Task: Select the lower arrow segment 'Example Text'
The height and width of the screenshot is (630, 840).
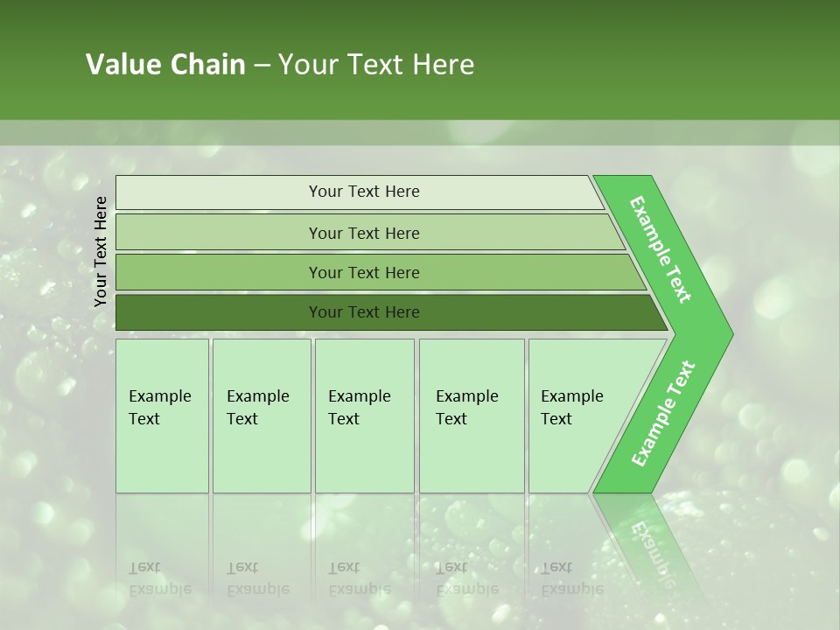Action: [x=663, y=413]
